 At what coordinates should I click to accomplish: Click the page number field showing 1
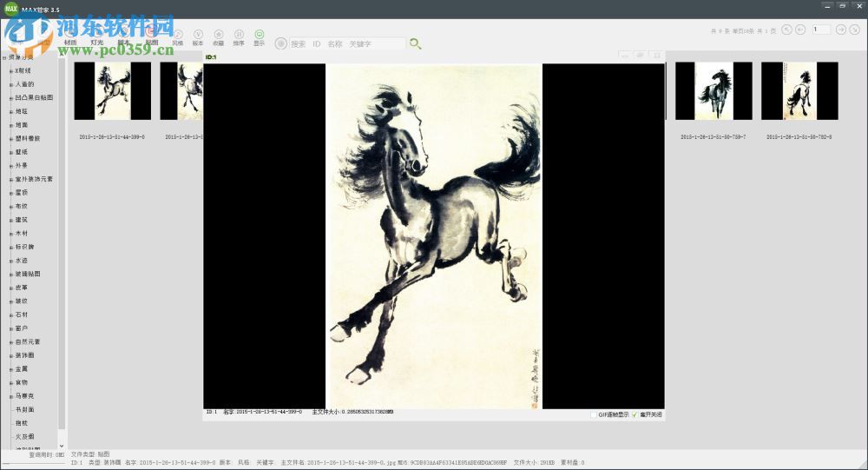point(821,30)
